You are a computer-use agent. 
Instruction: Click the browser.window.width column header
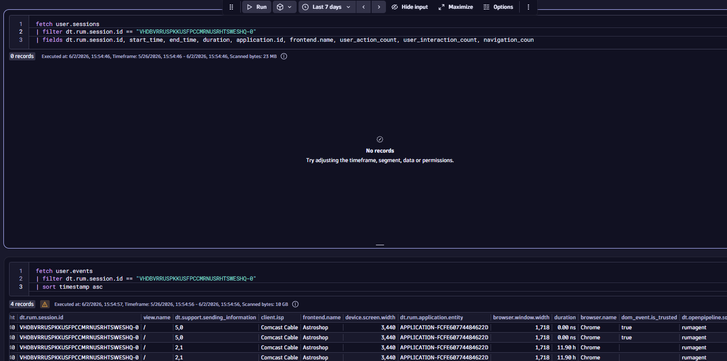[521, 317]
